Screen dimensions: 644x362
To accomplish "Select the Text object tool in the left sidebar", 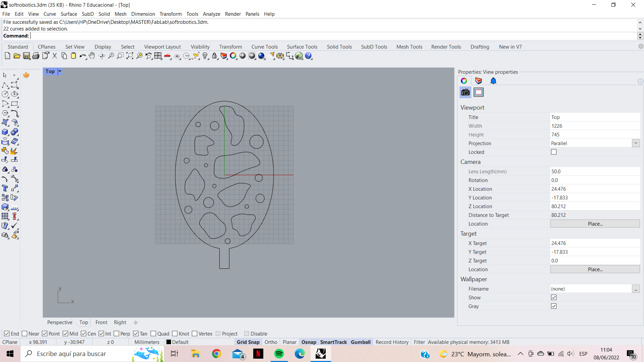I will (x=5, y=188).
